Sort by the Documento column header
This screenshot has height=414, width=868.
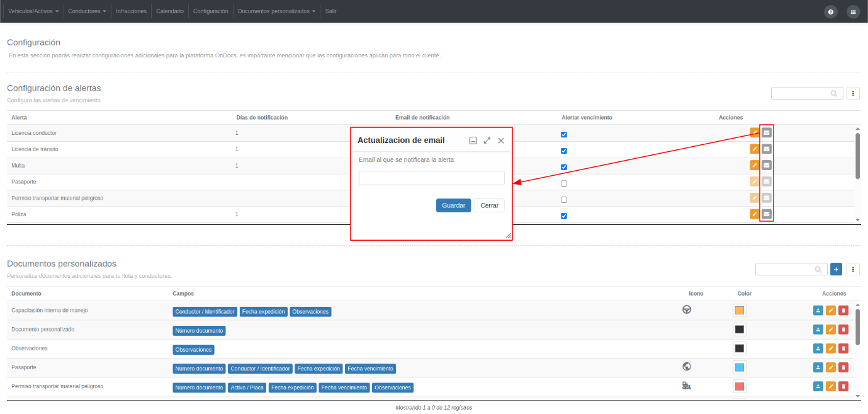pos(26,294)
